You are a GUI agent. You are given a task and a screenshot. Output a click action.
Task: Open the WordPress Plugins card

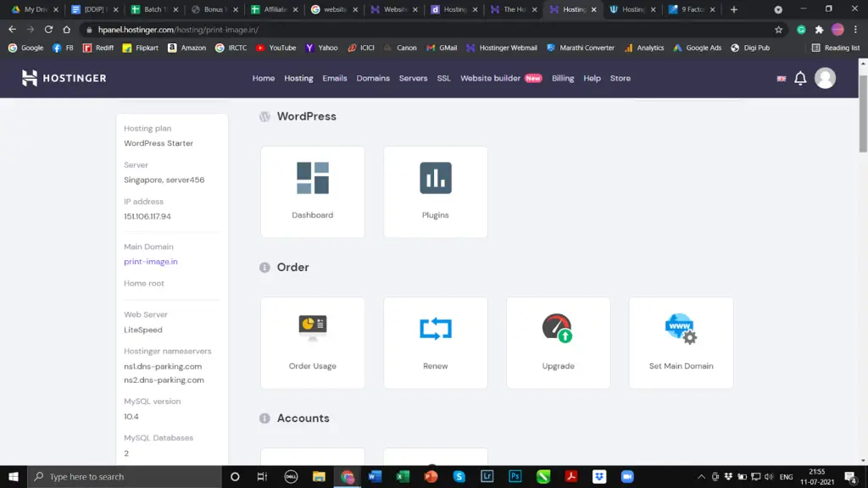tap(435, 191)
